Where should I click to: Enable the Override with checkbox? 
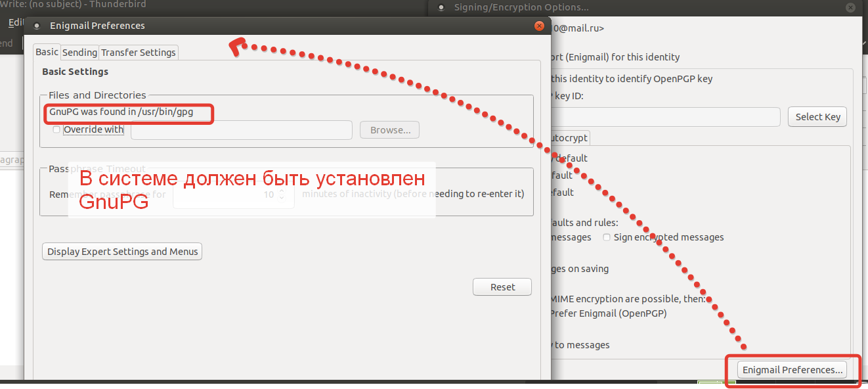56,129
